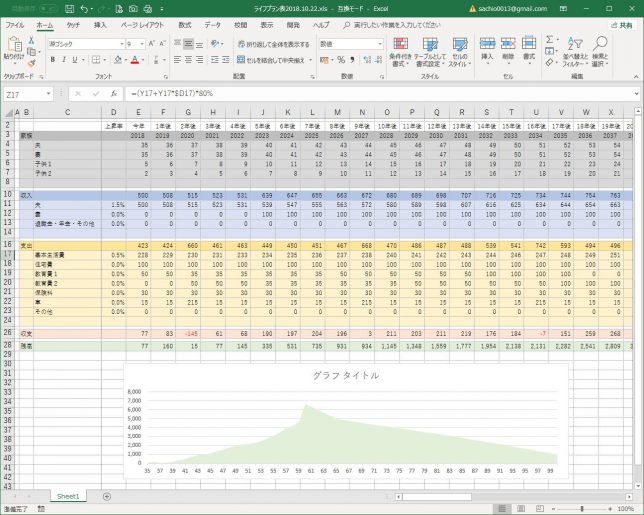This screenshot has width=644, height=515.
Task: Toggle wrap text (折り返して全体を表示する)
Action: coord(274,44)
